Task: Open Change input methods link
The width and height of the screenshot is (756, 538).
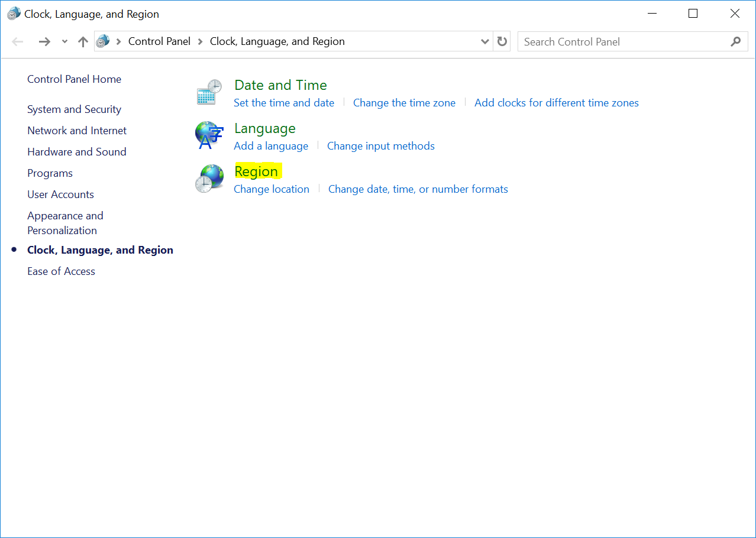Action: (380, 146)
